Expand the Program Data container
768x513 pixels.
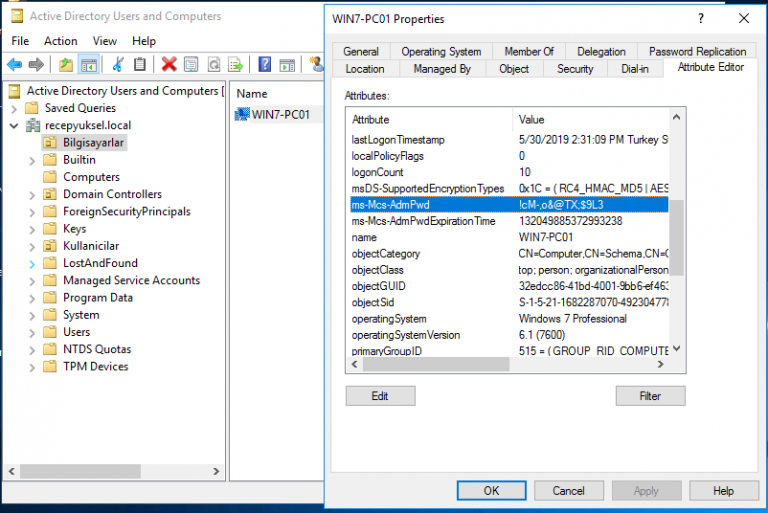click(32, 298)
